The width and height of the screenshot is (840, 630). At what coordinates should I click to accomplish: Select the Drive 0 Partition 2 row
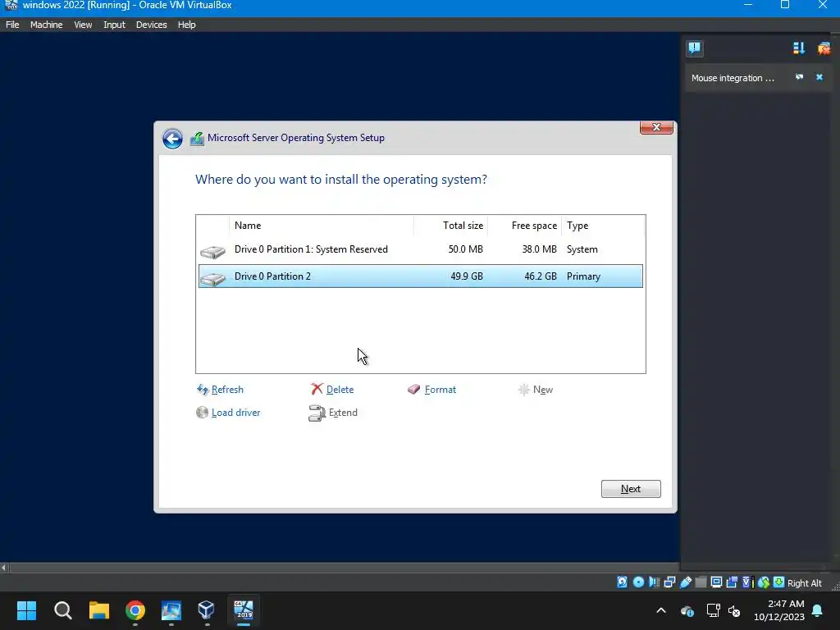[421, 276]
